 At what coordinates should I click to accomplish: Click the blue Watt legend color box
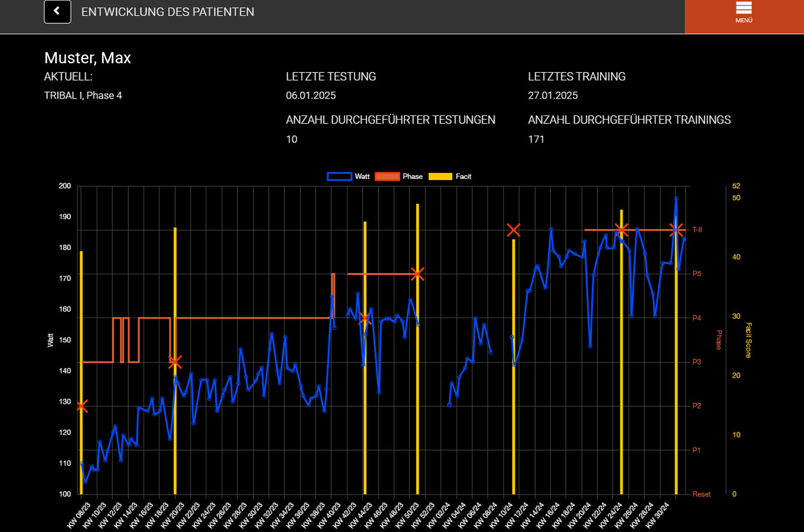click(x=339, y=176)
